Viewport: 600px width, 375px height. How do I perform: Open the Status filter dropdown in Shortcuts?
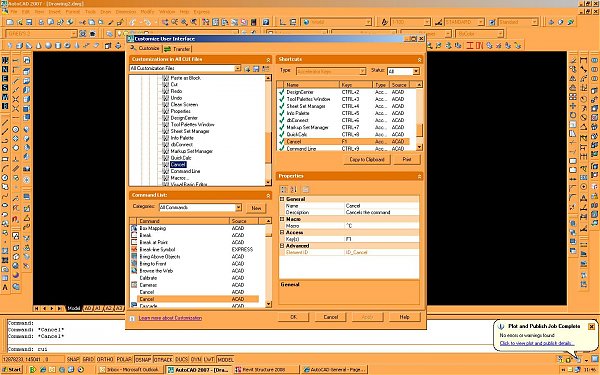[416, 71]
